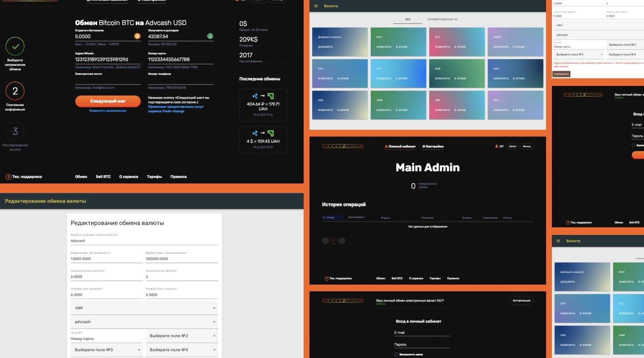Click the max amount field with 500000.0000

tap(182, 259)
